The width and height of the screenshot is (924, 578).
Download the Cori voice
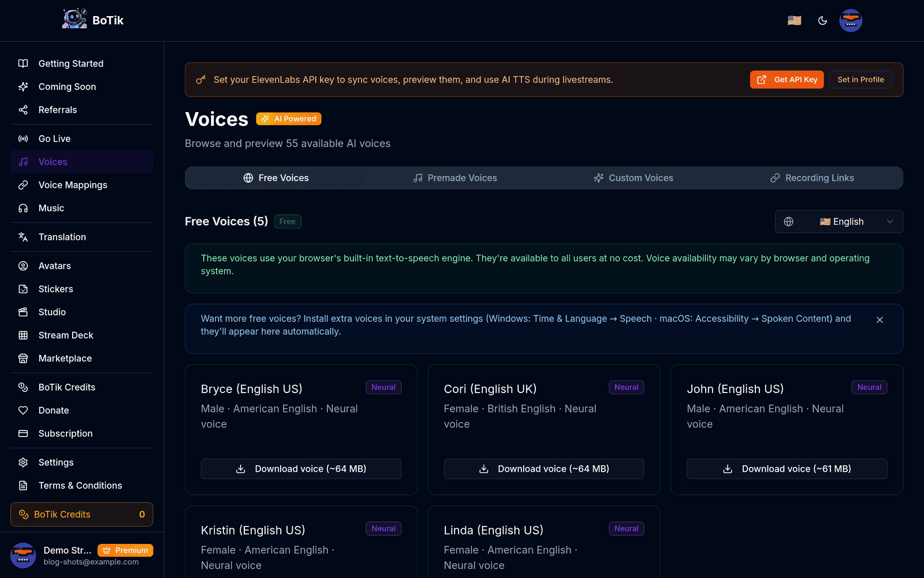(544, 469)
